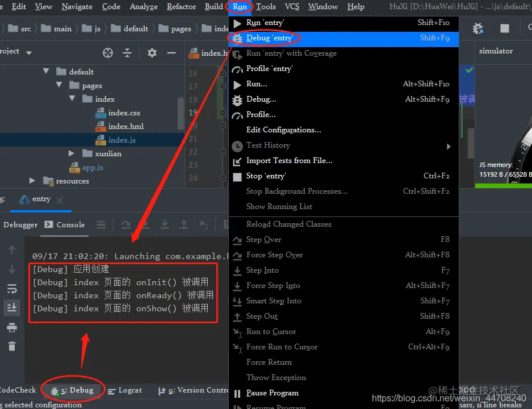Viewport: 532px width, 409px height.
Task: Click the default breadcrumb folder
Action: coord(129,28)
